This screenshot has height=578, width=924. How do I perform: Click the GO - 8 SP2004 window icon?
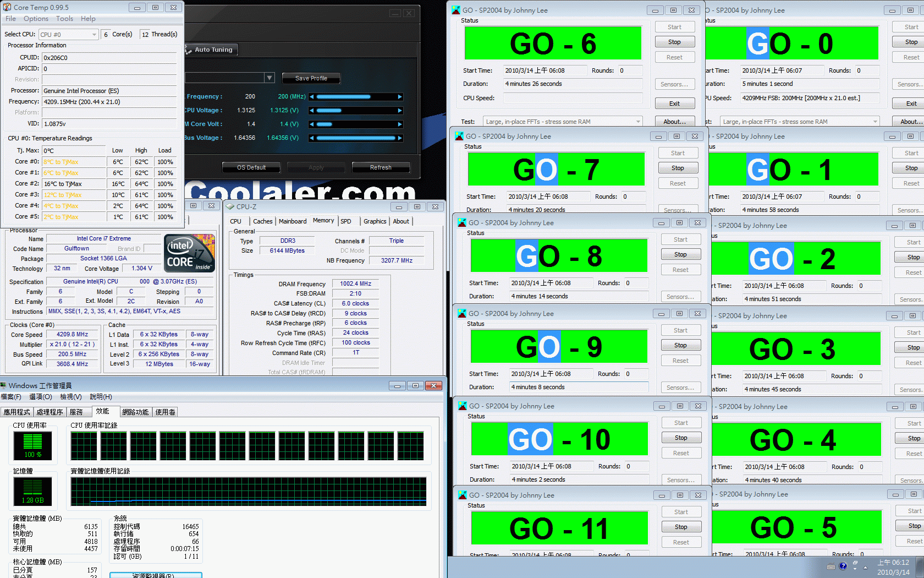(x=462, y=222)
